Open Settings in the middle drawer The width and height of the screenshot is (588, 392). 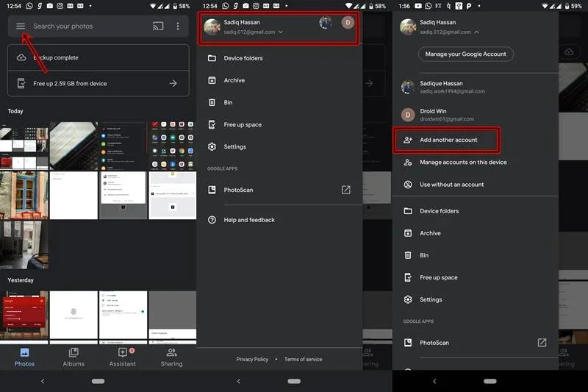pos(279,146)
